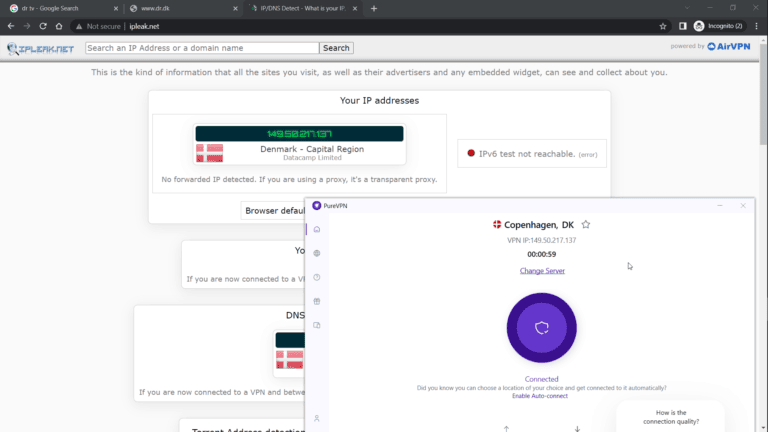Viewport: 768px width, 432px height.
Task: Click the Denmark flag beside Capital Region
Action: (x=210, y=153)
